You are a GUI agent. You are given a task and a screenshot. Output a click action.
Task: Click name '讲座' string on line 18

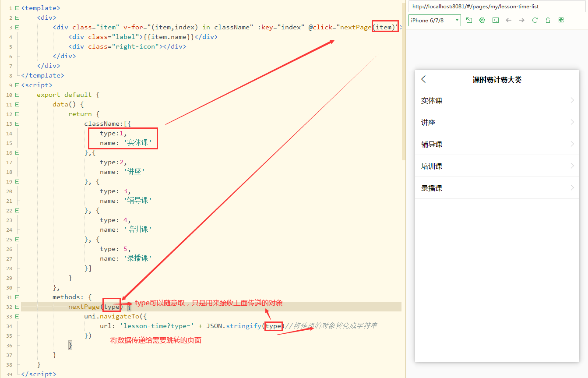[x=134, y=172]
